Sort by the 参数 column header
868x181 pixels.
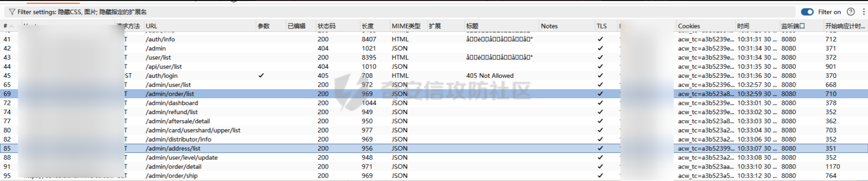pos(263,26)
